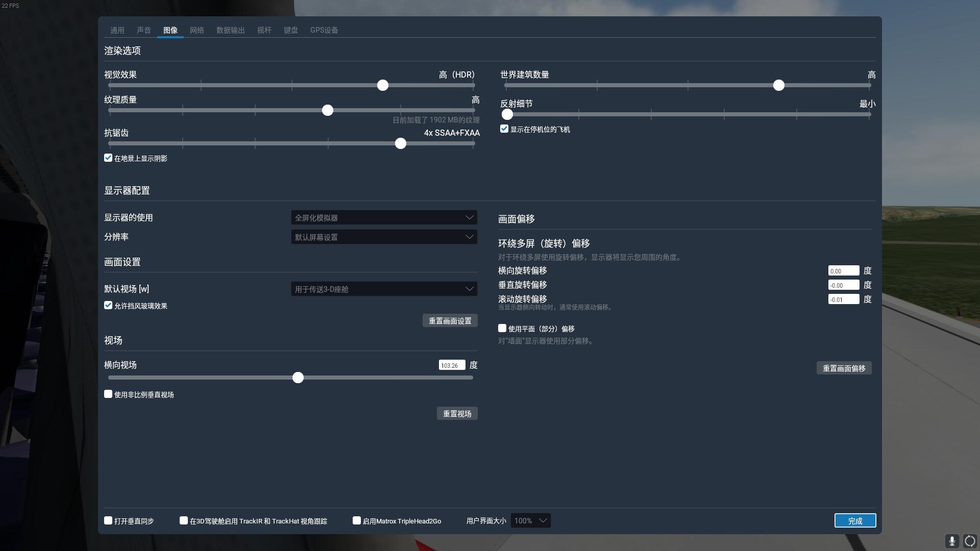Uncheck 显示在停机位的飞机 checkbox
The height and width of the screenshot is (551, 980).
click(x=504, y=129)
